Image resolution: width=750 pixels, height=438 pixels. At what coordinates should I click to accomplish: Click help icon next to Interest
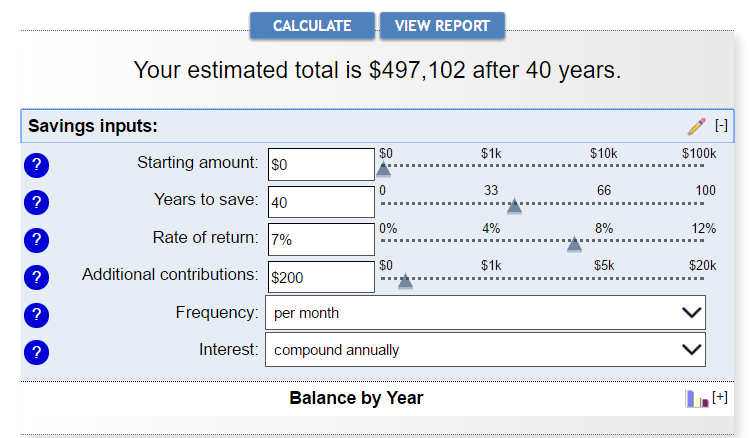[x=36, y=352]
